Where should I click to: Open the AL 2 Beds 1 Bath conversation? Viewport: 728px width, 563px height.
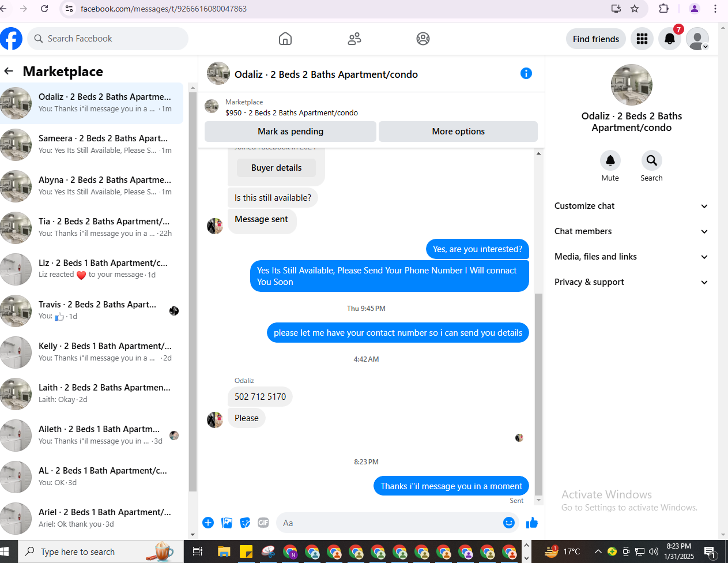[92, 477]
